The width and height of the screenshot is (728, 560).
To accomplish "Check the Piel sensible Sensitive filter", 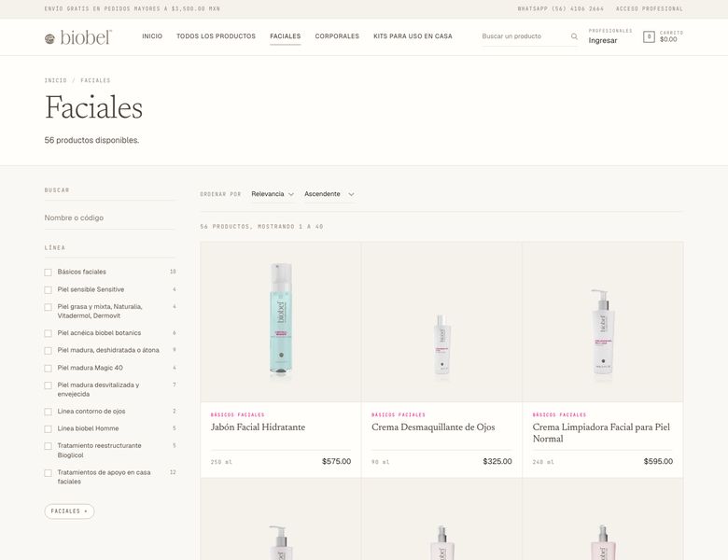I will tap(48, 289).
